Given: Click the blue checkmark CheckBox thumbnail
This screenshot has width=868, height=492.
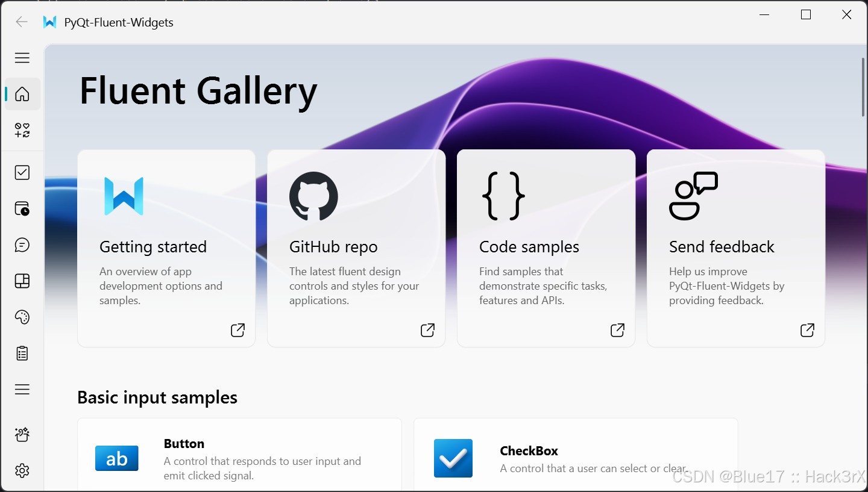Looking at the screenshot, I should [x=453, y=458].
